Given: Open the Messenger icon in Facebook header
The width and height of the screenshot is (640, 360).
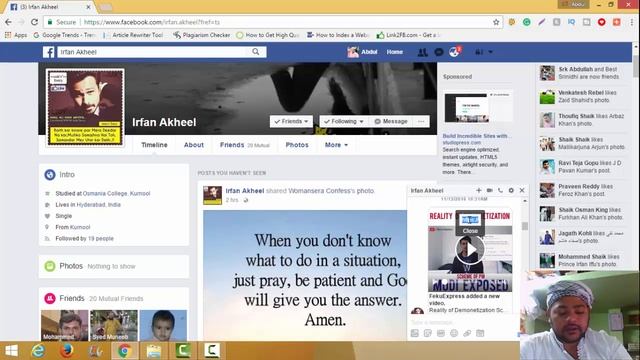Looking at the screenshot, I should coord(439,52).
